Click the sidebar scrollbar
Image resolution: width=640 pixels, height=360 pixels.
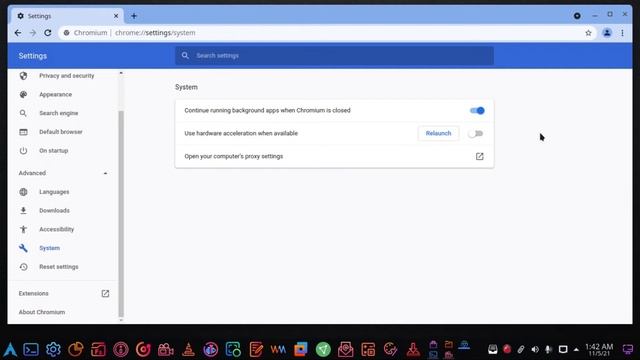click(x=121, y=213)
